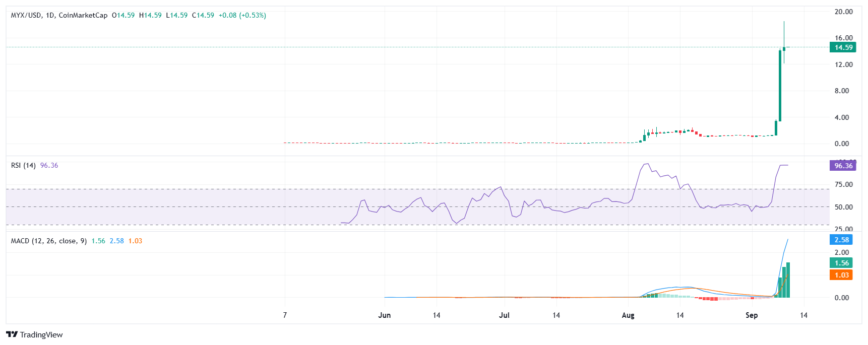Click the 20.00 price scale label
The width and height of the screenshot is (868, 345).
tap(843, 12)
